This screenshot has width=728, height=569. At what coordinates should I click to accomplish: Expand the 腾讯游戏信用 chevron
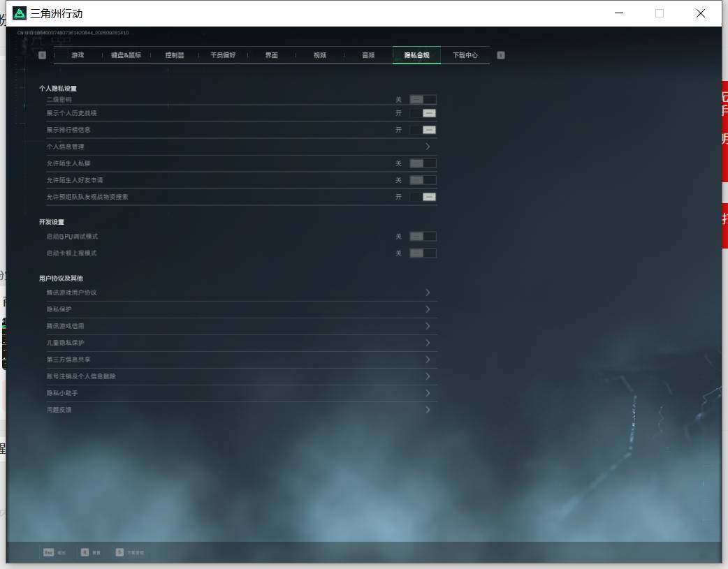(x=428, y=326)
